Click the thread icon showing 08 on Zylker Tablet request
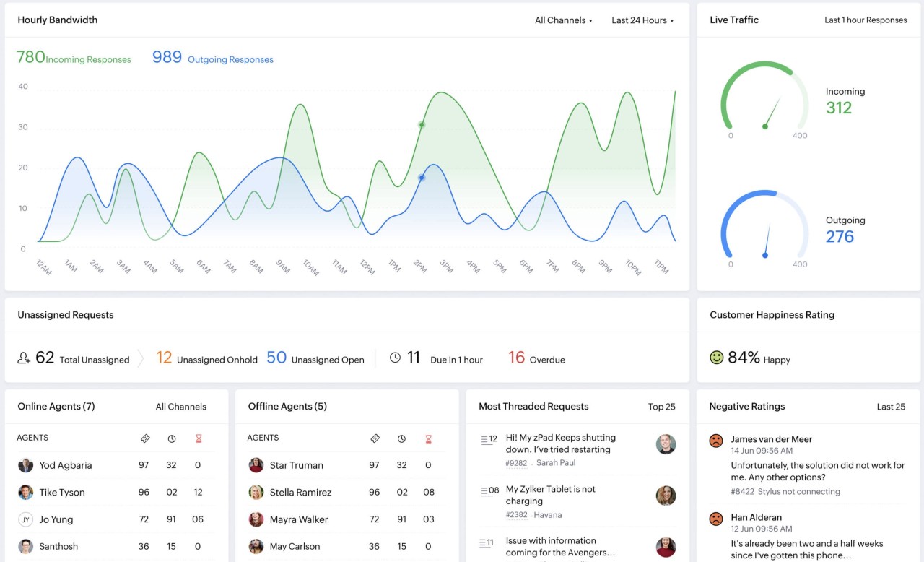 coord(484,489)
